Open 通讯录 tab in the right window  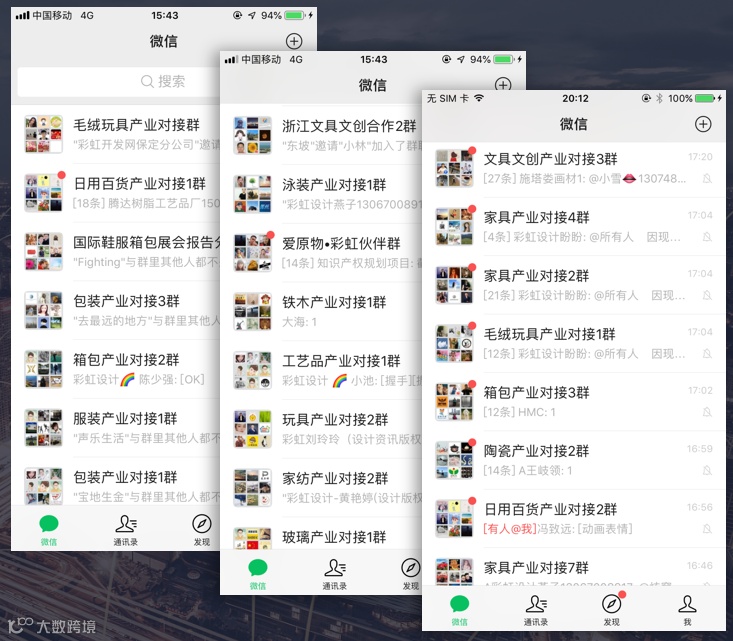pyautogui.click(x=536, y=610)
